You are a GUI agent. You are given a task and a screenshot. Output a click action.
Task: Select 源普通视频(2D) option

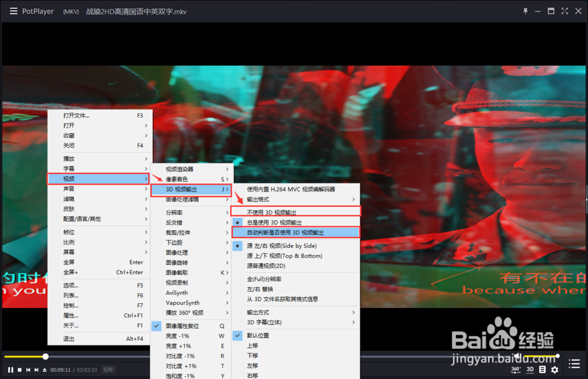[296, 266]
